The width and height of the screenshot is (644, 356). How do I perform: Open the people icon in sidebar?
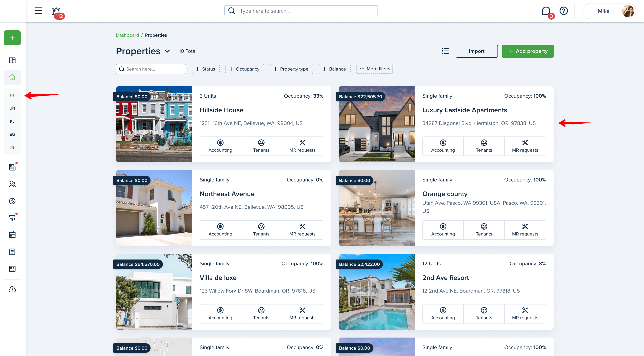12,184
